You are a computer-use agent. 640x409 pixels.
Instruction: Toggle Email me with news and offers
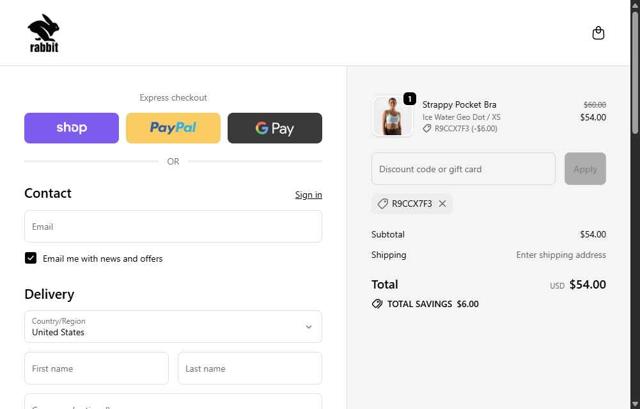(31, 258)
